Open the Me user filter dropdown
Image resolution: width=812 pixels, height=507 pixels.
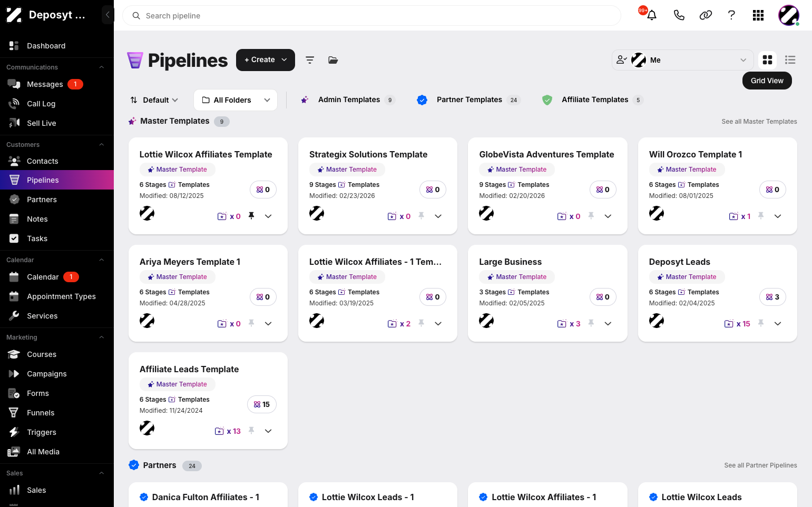683,60
